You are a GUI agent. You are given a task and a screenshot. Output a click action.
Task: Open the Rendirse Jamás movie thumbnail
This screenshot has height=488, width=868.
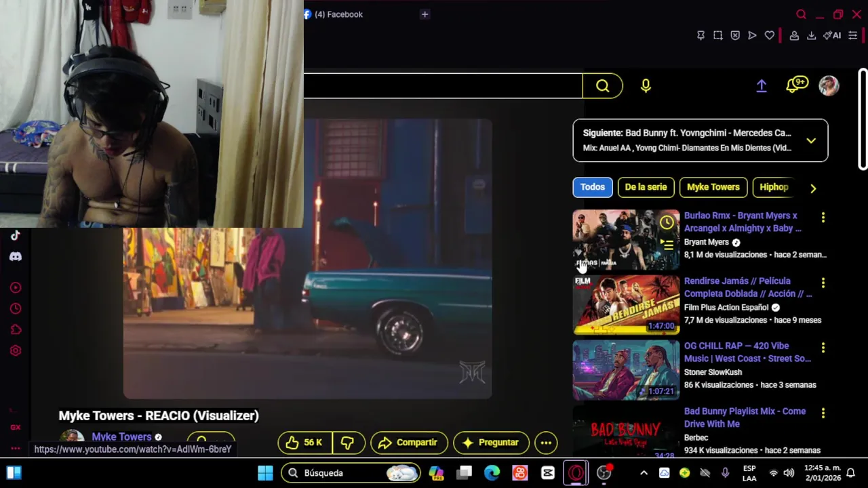coord(626,305)
